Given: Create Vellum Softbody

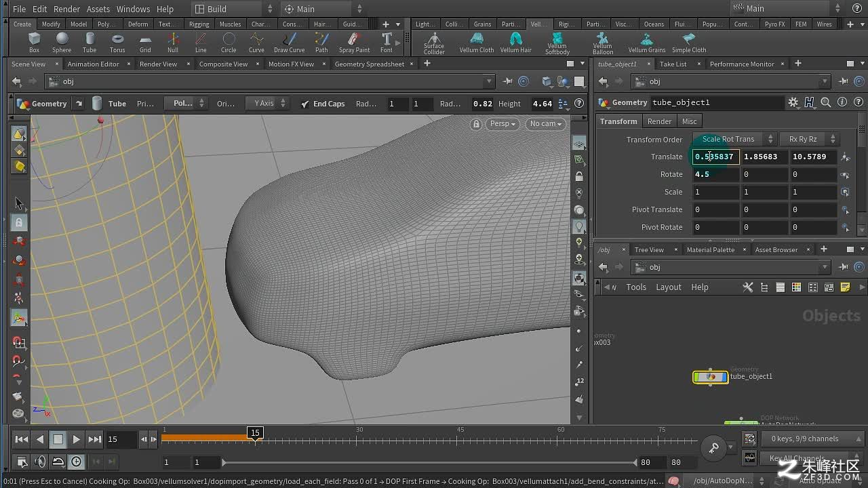Looking at the screenshot, I should coord(557,43).
